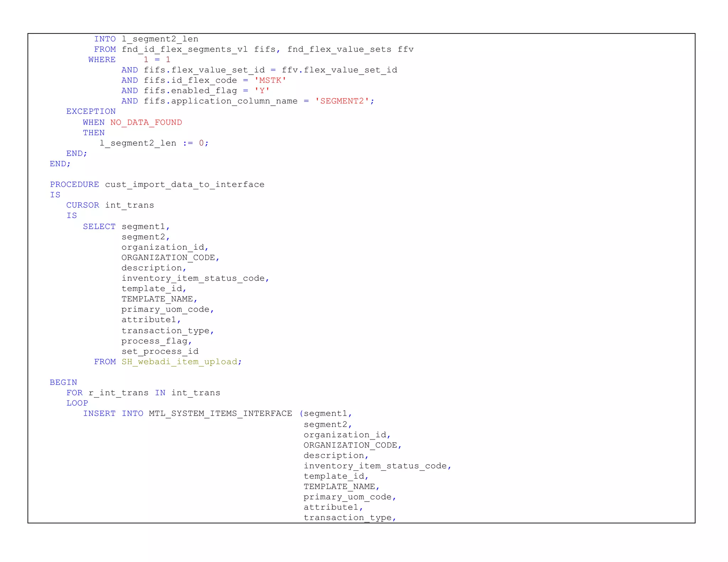
Task: Click 'FOR r_int_trans IN int_trans' line
Action: click(x=143, y=393)
